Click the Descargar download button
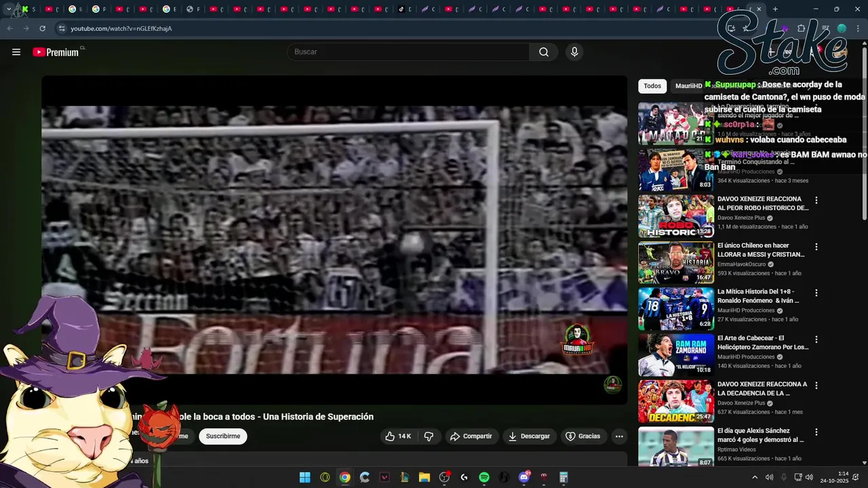This screenshot has width=868, height=488. (x=529, y=436)
